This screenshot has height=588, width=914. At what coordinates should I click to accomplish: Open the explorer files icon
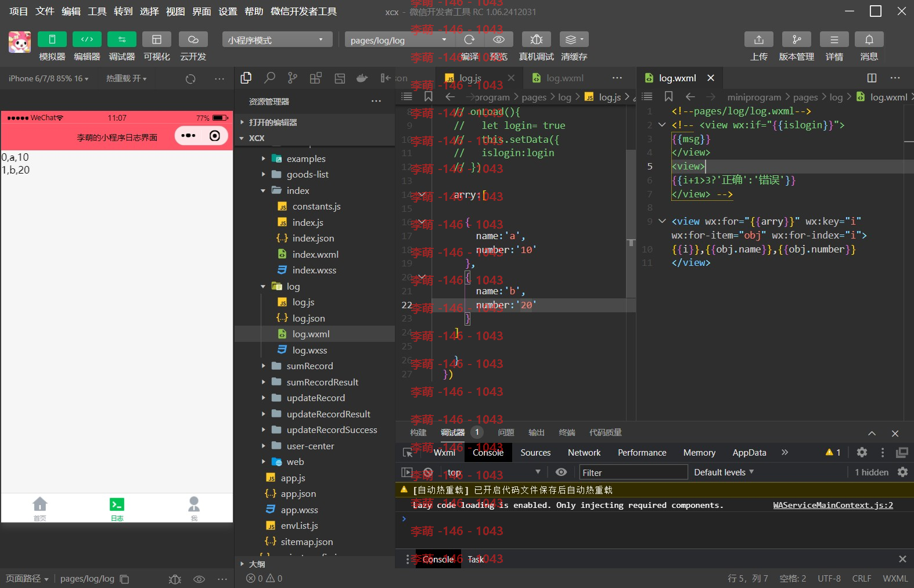coord(246,78)
